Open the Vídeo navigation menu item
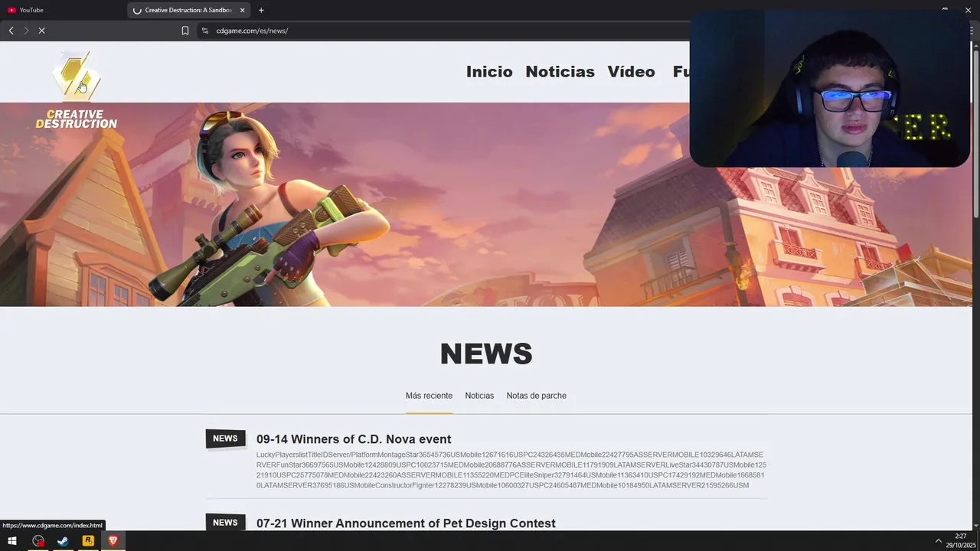 click(631, 71)
